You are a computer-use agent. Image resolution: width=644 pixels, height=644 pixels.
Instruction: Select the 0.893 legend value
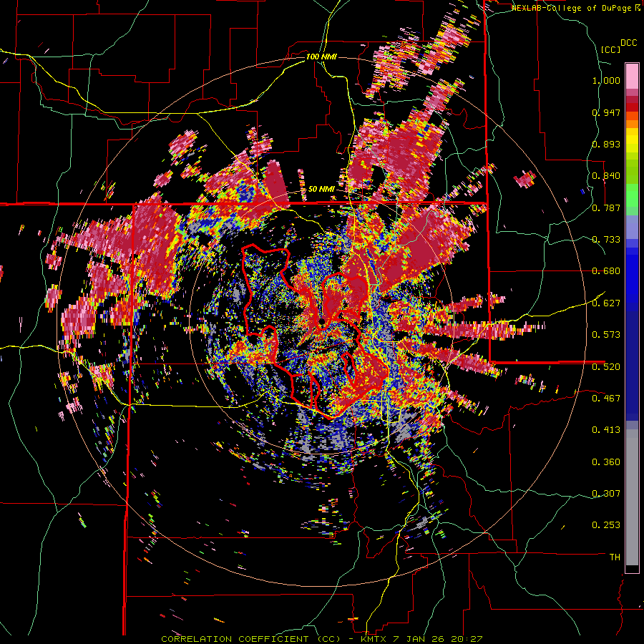click(606, 144)
